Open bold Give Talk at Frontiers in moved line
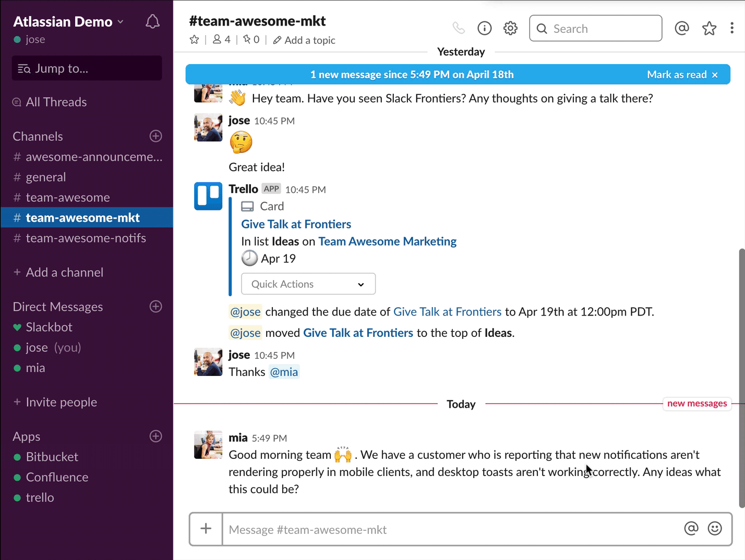The height and width of the screenshot is (560, 745). (358, 333)
